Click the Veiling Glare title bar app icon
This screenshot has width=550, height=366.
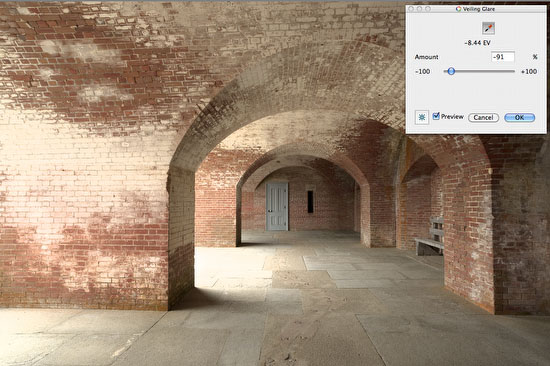coord(458,9)
